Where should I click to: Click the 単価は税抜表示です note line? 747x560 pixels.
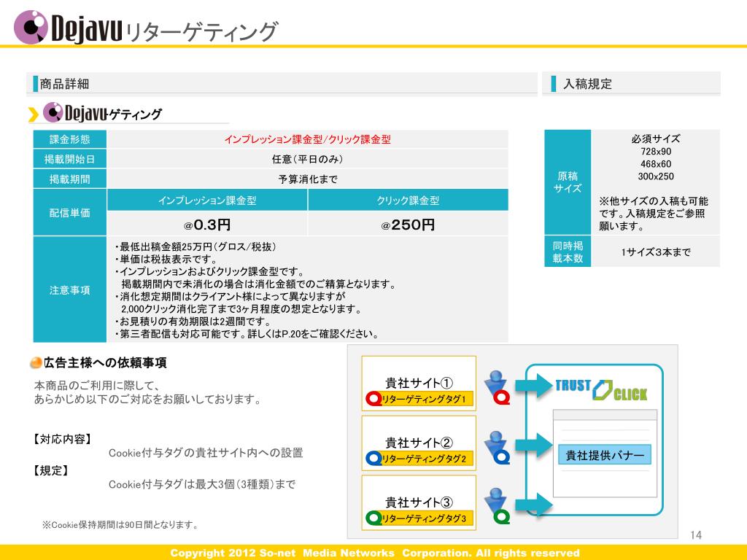pyautogui.click(x=166, y=259)
